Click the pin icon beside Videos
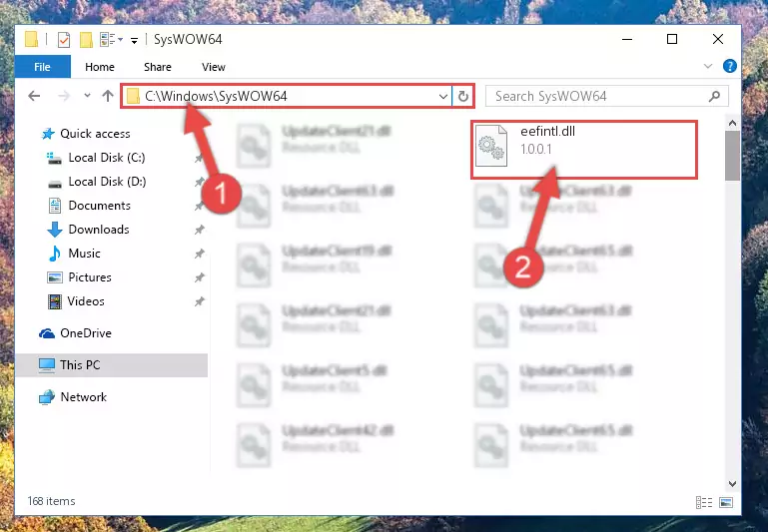 click(199, 302)
